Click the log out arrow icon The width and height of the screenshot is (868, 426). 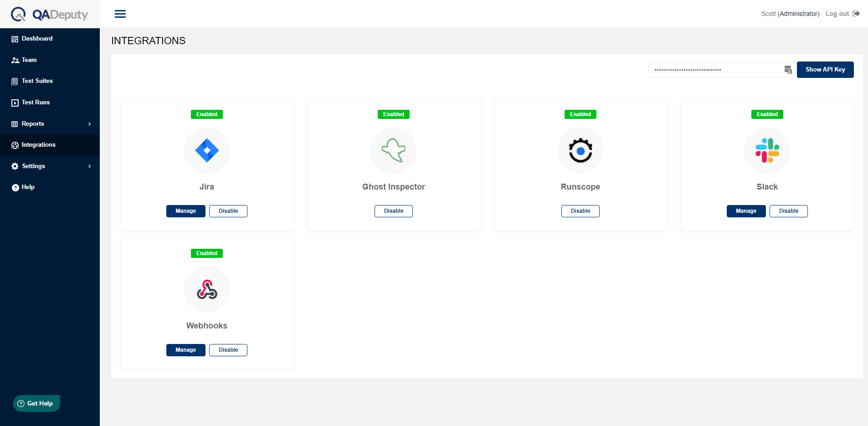pos(856,14)
